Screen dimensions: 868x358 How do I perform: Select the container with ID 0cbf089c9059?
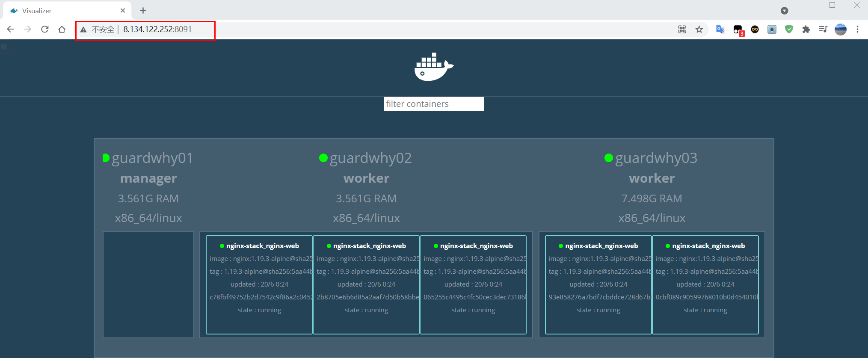705,284
